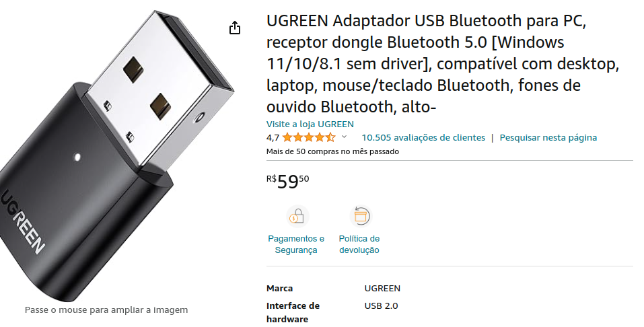
Task: Click the UGREEN Bluetooth adapter product image
Action: tap(117, 156)
